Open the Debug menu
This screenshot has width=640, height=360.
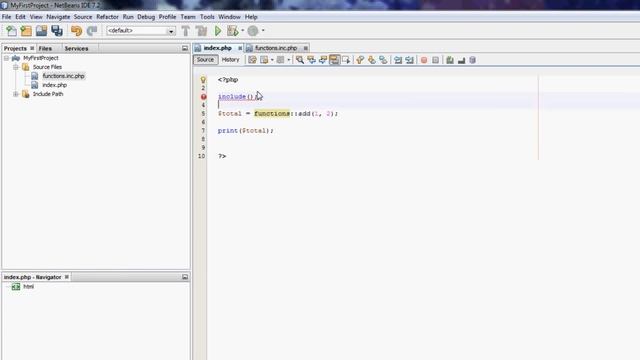pyautogui.click(x=146, y=17)
